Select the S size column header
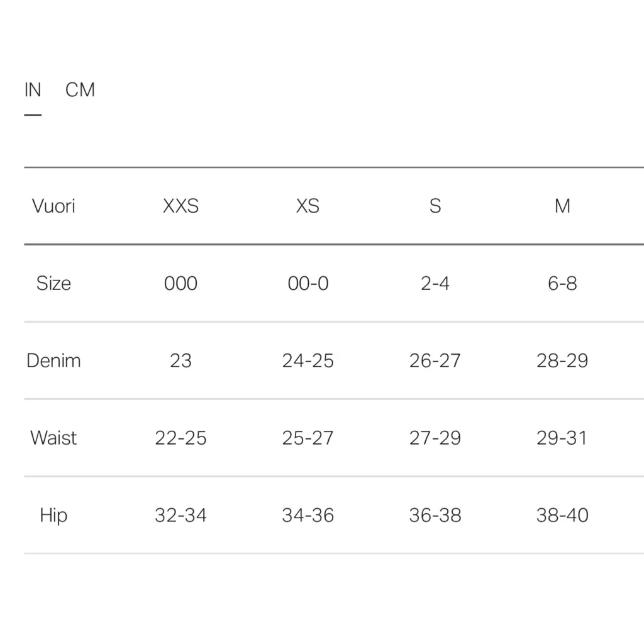This screenshot has width=644, height=644. click(435, 206)
